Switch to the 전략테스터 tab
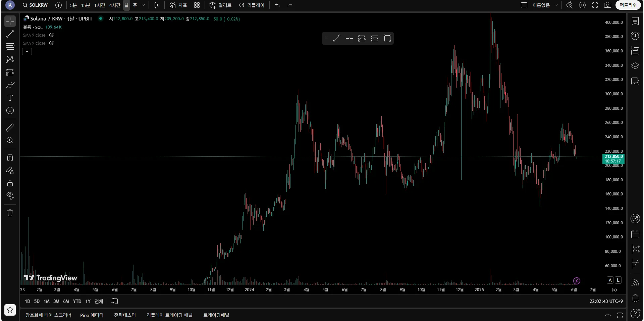The height and width of the screenshot is (321, 644). [125, 315]
